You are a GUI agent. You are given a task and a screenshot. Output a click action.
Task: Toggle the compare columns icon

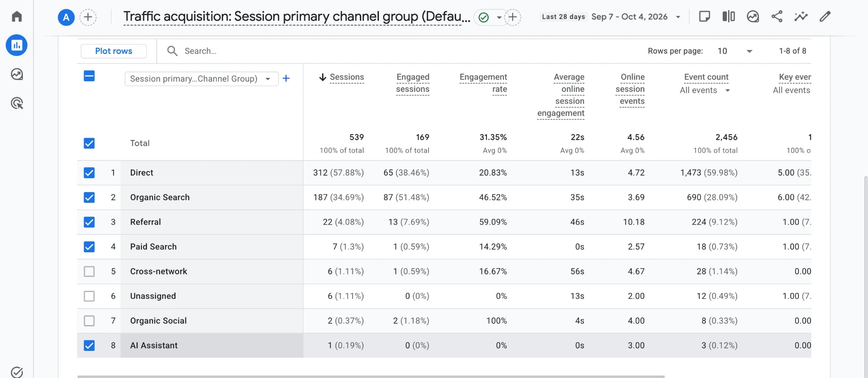(x=729, y=17)
